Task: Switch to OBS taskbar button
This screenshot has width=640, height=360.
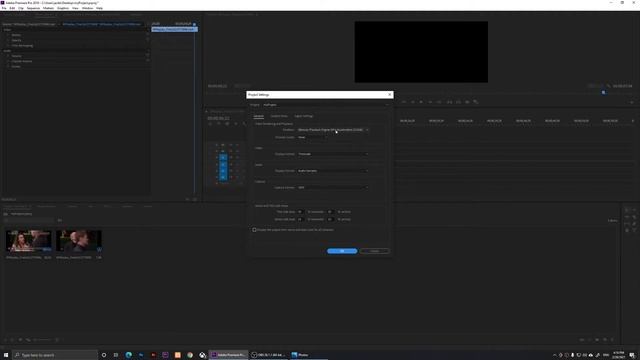Action: (269, 355)
